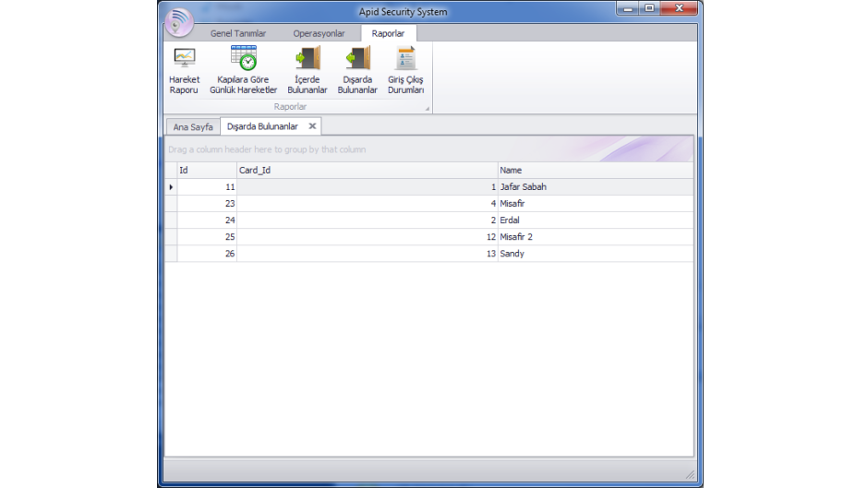Click the window resize grip
This screenshot has width=868, height=488.
point(691,474)
